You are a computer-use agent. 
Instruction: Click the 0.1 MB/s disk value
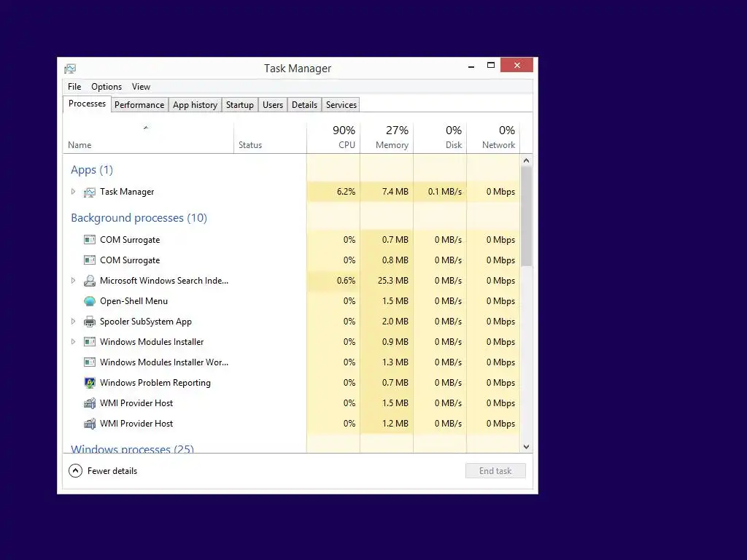coord(445,192)
